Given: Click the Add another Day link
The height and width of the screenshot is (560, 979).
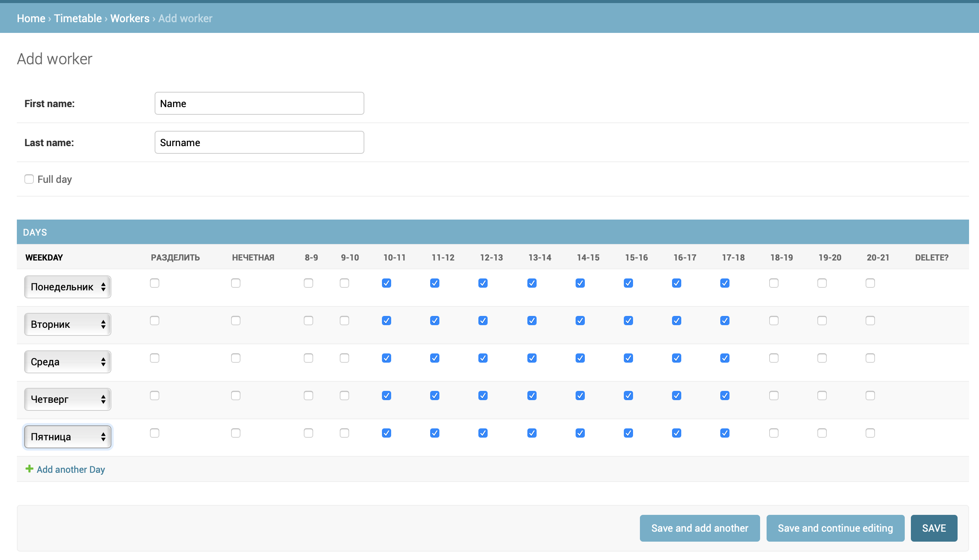Looking at the screenshot, I should (71, 469).
